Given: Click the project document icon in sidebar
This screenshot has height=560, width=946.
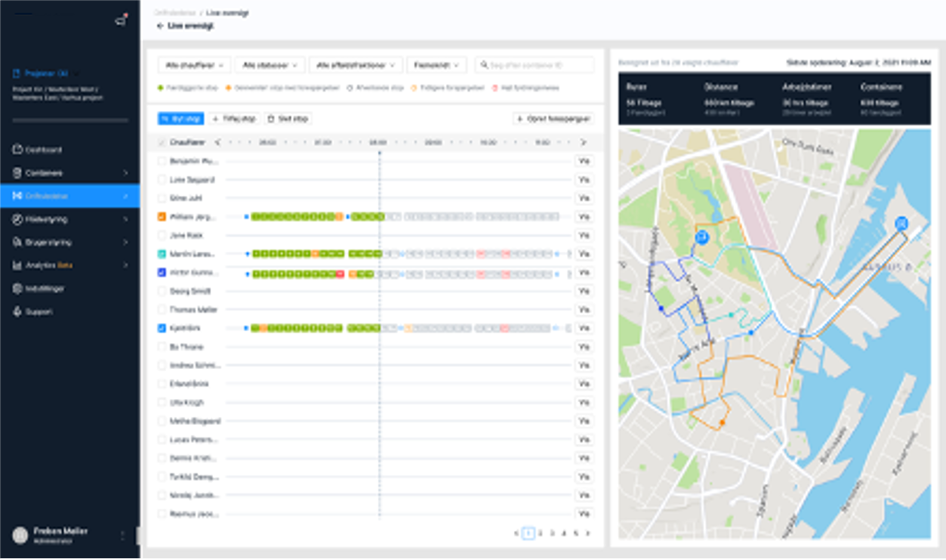Looking at the screenshot, I should (17, 73).
